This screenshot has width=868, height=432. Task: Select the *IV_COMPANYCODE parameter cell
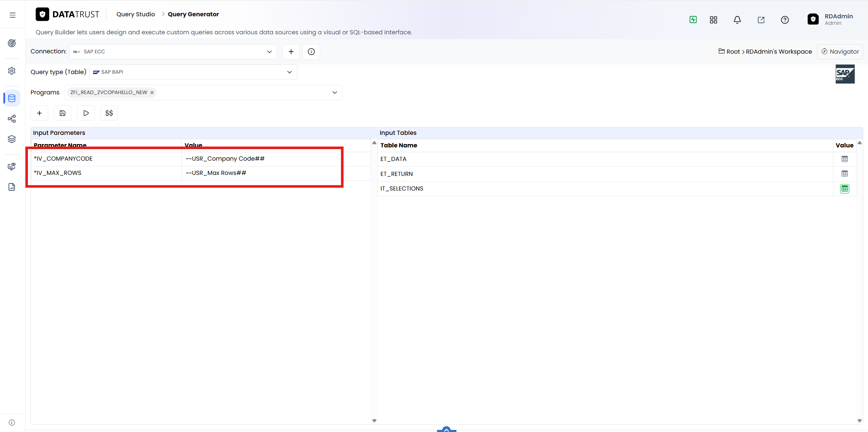pos(106,159)
